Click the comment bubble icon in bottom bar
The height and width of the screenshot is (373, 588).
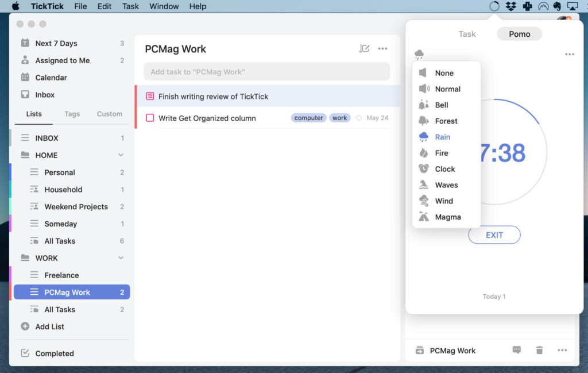pyautogui.click(x=516, y=350)
